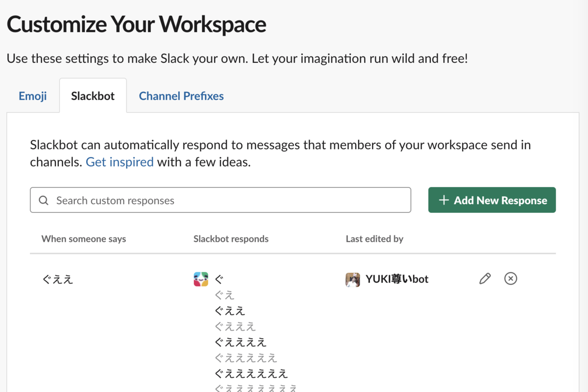Click the Last edited by column header

[374, 239]
